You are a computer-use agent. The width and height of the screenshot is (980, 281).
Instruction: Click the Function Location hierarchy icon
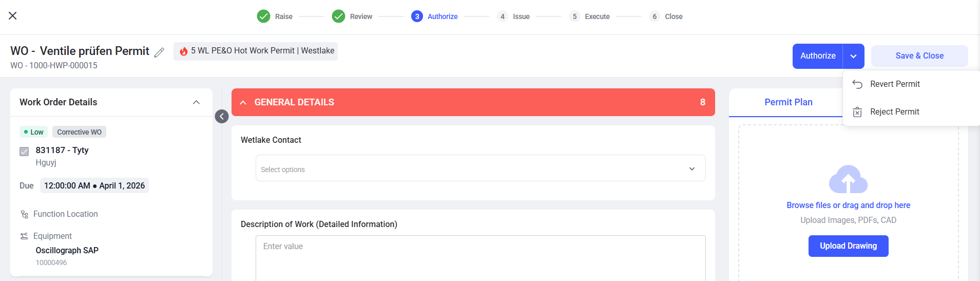tap(24, 214)
